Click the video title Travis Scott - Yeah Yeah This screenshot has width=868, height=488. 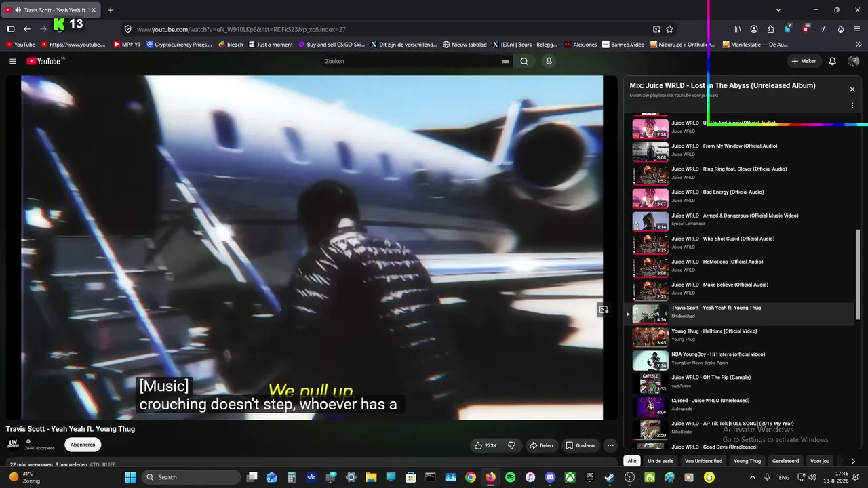click(x=71, y=429)
